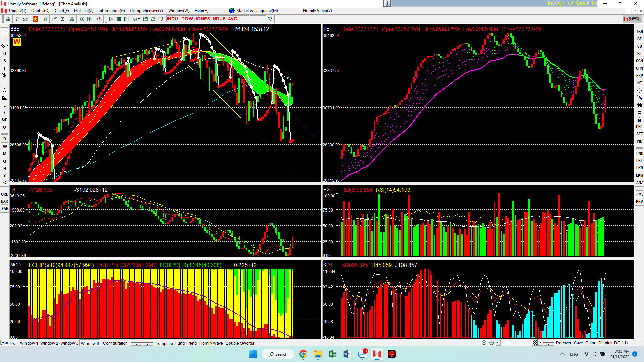Select the Homily Wave template
This screenshot has width=644, height=362.
[211, 343]
